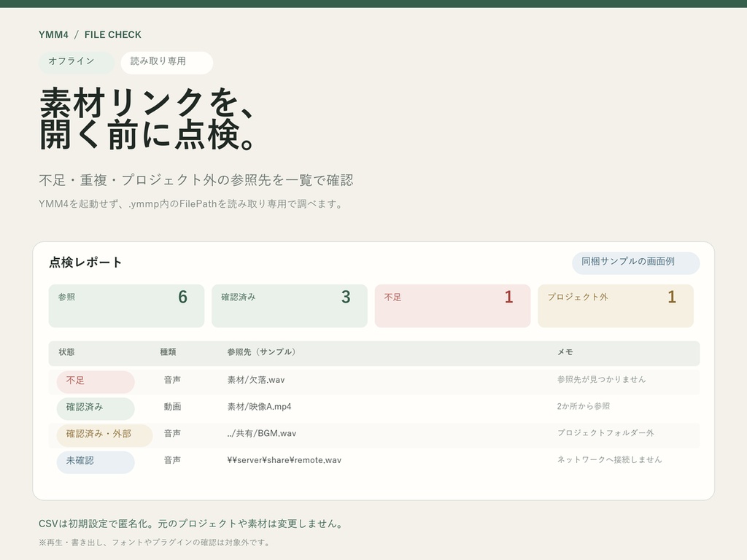Click the 素材リンクを、開く前に点検。 headline
Viewport: 747px width, 560px height.
147,119
